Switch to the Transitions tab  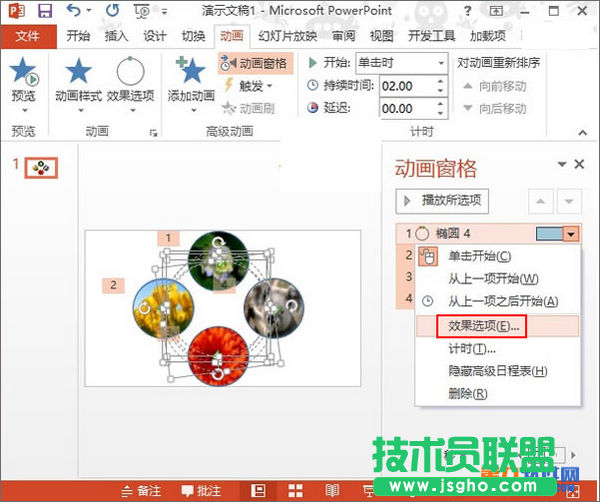(x=193, y=36)
